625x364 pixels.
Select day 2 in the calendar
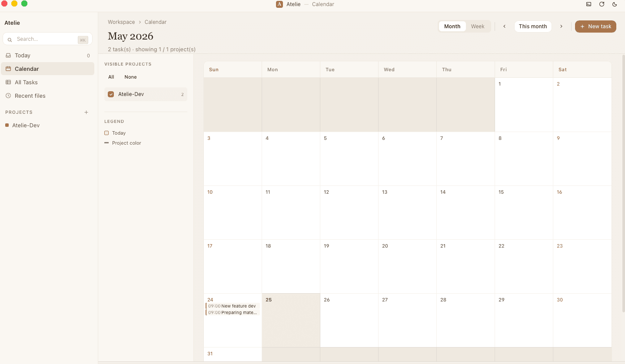click(x=582, y=105)
